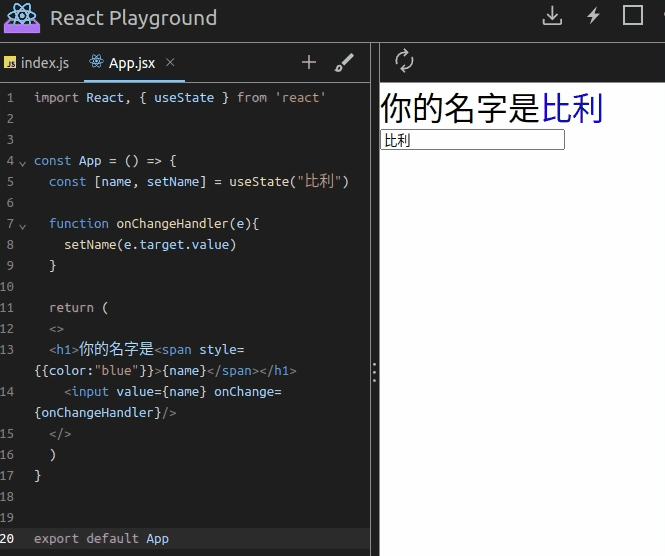Click the JS file icon on index.js tab

coord(10,63)
